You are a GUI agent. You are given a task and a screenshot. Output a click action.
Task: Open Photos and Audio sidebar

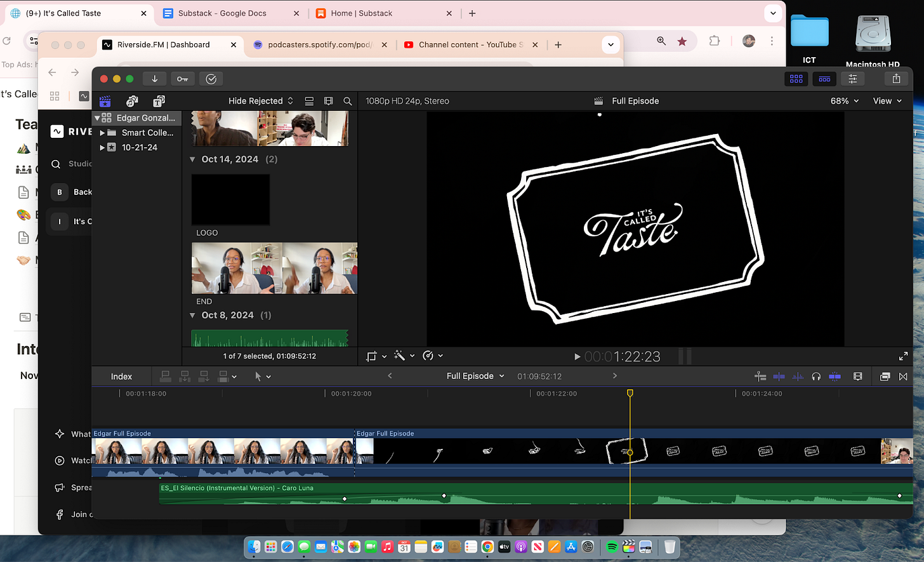tap(132, 101)
